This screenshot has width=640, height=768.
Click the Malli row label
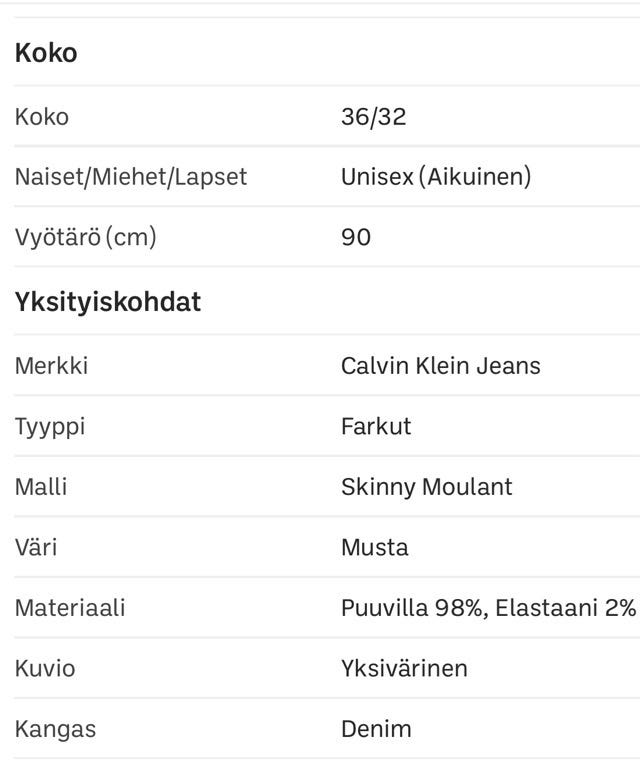(41, 487)
